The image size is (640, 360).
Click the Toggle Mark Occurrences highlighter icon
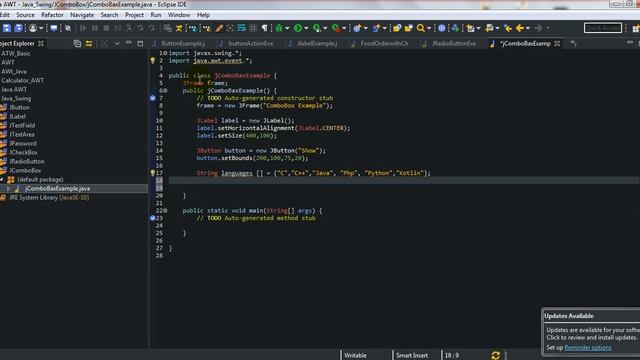click(x=219, y=28)
